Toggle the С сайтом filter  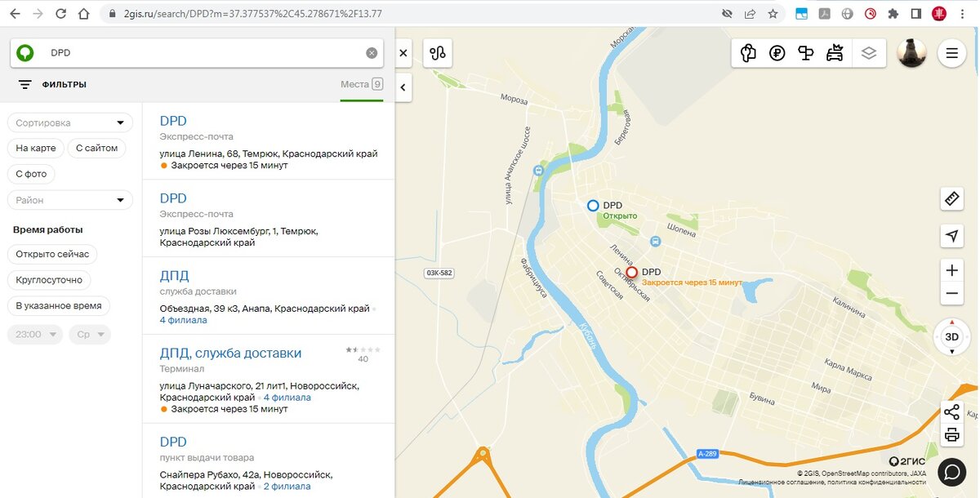(97, 148)
